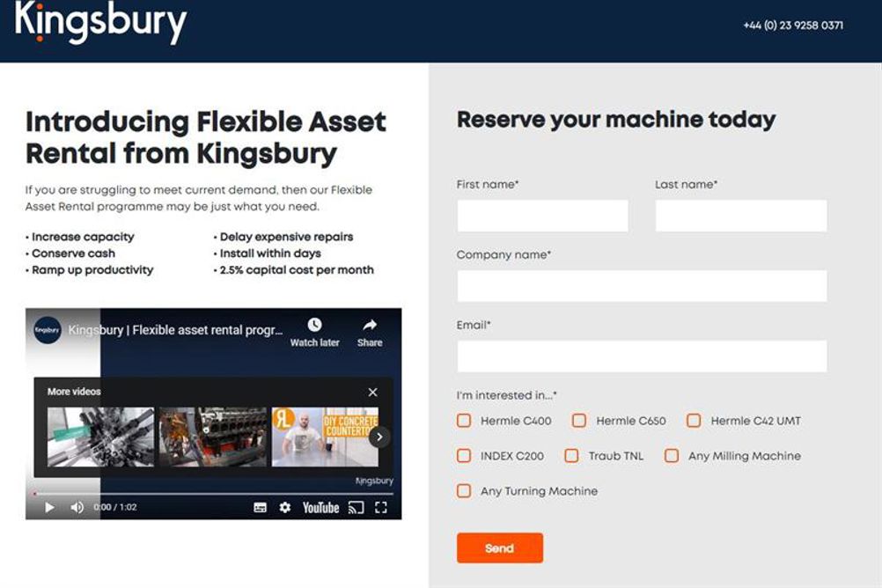Check the Hermle C42 UMT checkbox

click(694, 421)
